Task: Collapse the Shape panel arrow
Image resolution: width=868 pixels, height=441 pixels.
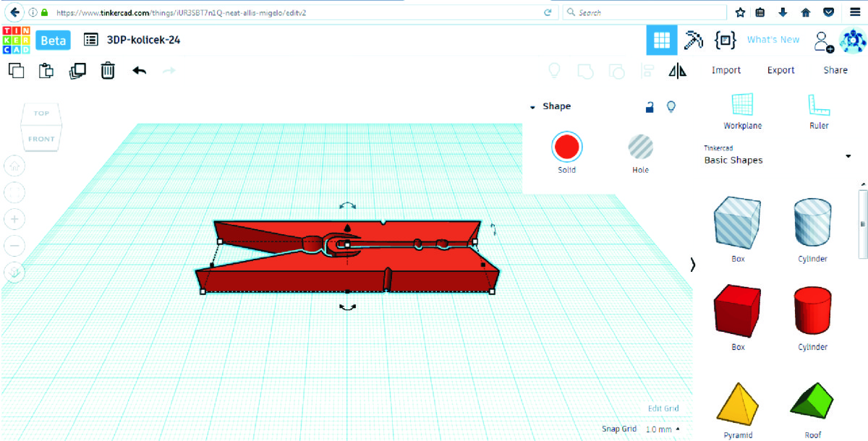Action: tap(533, 107)
